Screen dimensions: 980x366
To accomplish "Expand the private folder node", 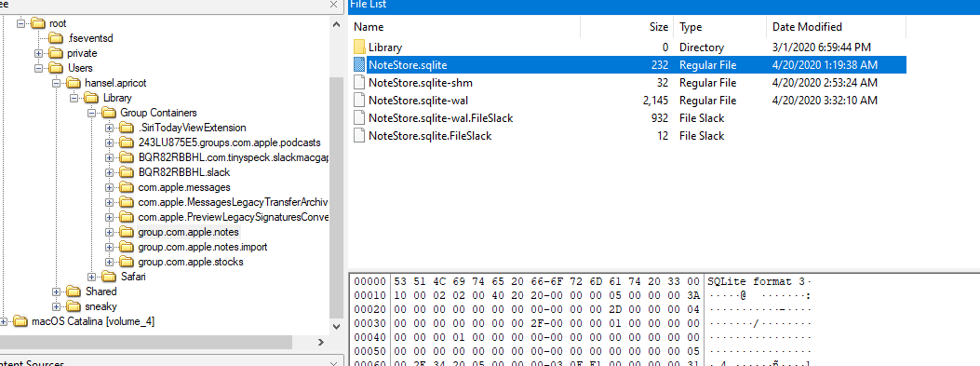I will click(x=38, y=53).
